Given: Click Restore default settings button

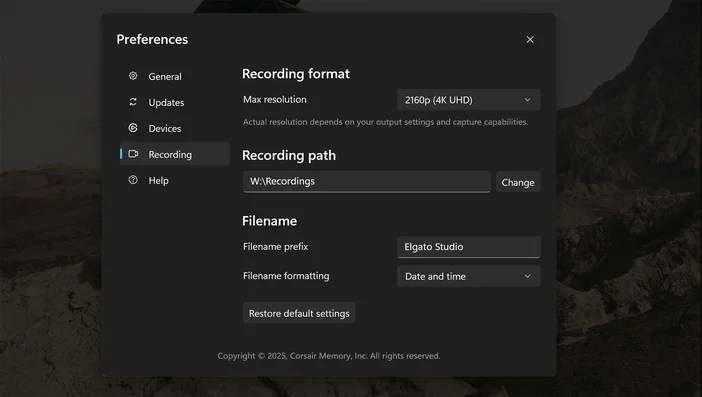Looking at the screenshot, I should [x=299, y=313].
